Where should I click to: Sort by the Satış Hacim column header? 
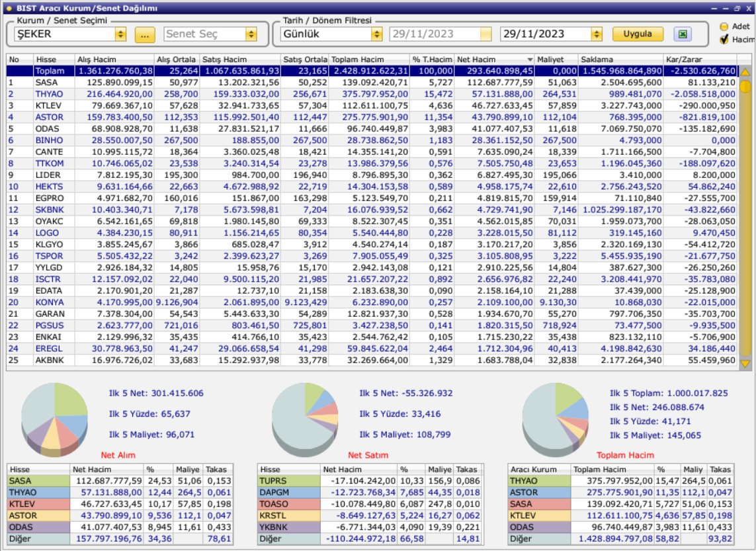pos(240,60)
